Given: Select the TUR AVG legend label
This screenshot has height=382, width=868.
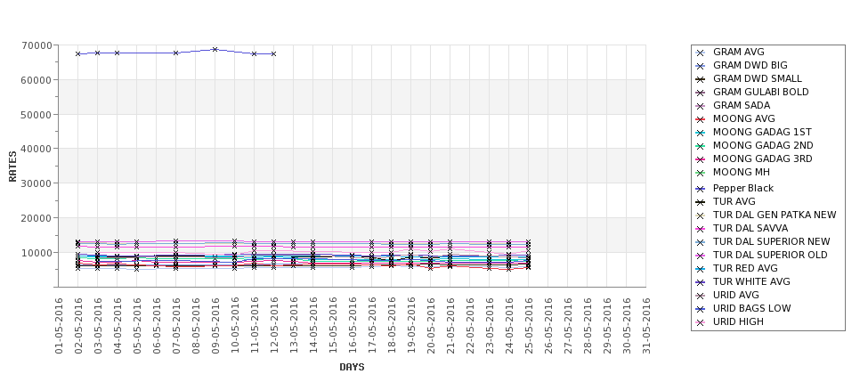Looking at the screenshot, I should click(x=734, y=201).
